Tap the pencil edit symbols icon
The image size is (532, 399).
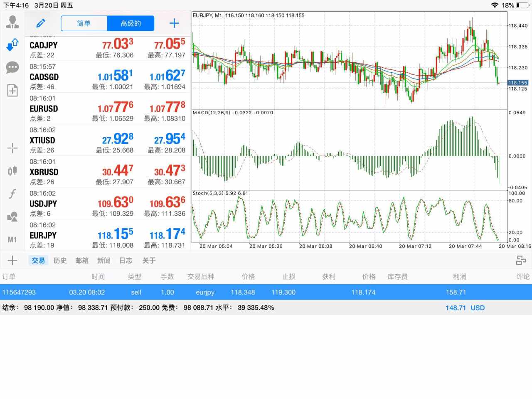click(41, 23)
